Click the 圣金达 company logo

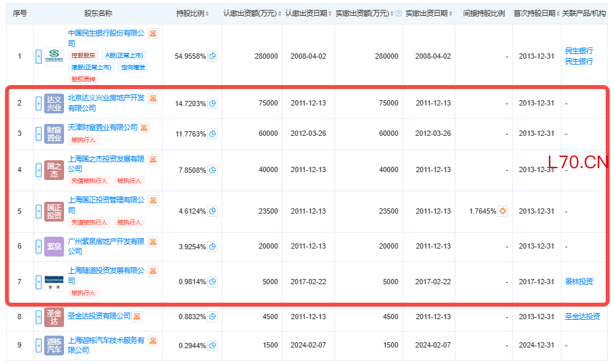pyautogui.click(x=54, y=317)
